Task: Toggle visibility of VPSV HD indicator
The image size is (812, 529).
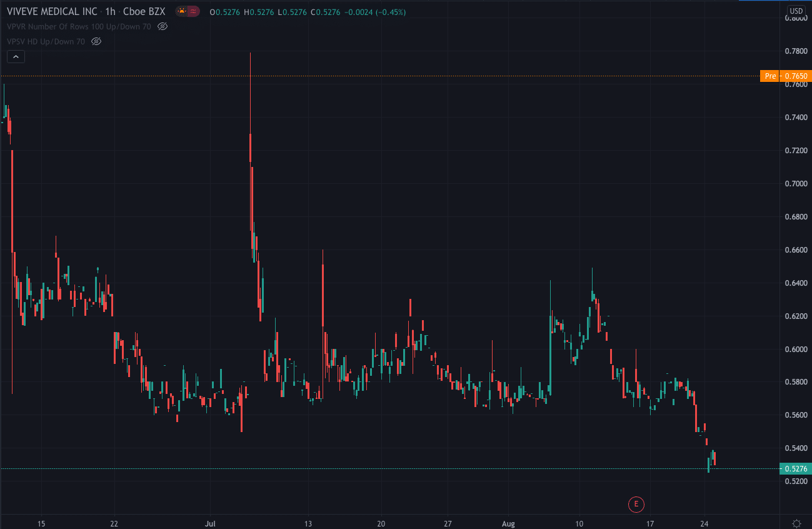Action: [96, 41]
